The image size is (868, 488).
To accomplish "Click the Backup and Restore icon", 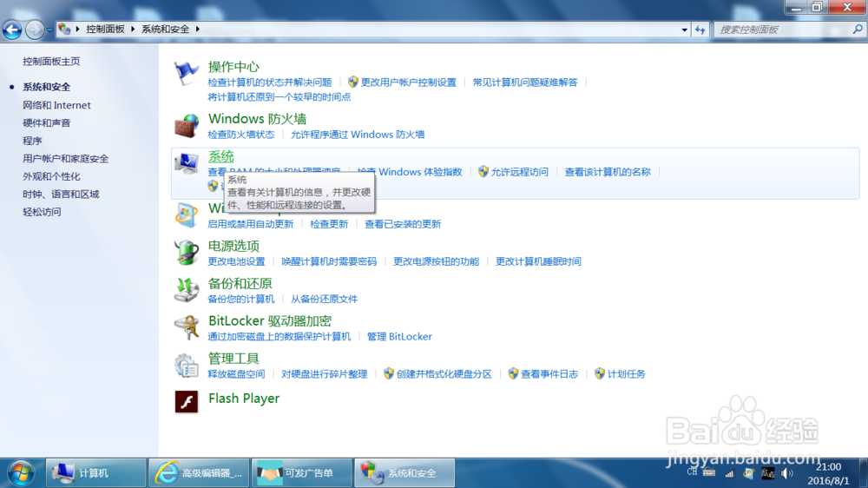I will coord(187,290).
